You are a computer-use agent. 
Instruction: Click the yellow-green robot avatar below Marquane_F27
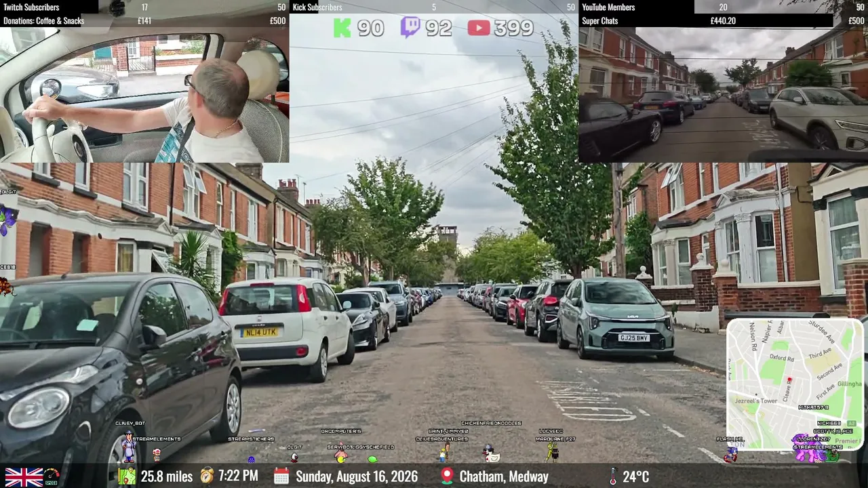552,453
